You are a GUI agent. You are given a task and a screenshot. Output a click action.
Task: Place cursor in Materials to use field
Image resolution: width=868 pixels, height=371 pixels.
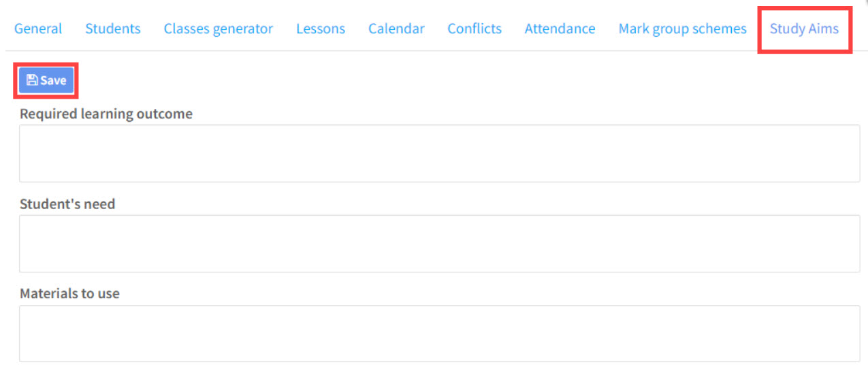(440, 334)
